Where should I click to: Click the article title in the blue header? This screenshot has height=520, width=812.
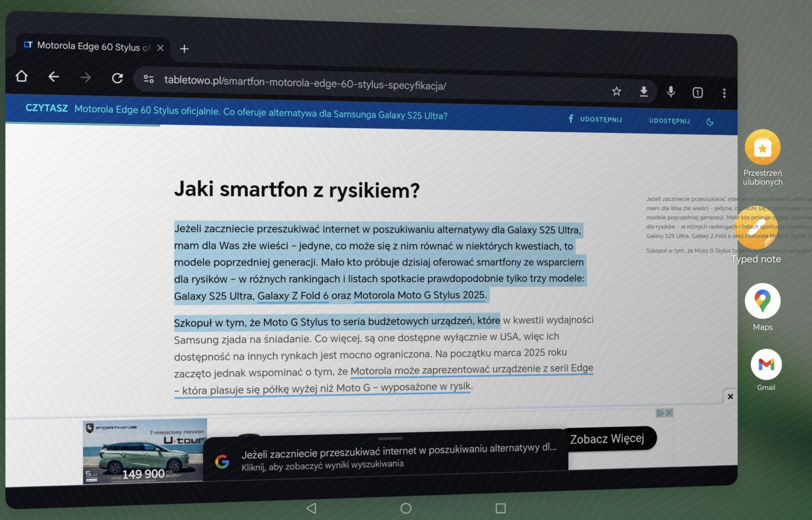coord(261,112)
